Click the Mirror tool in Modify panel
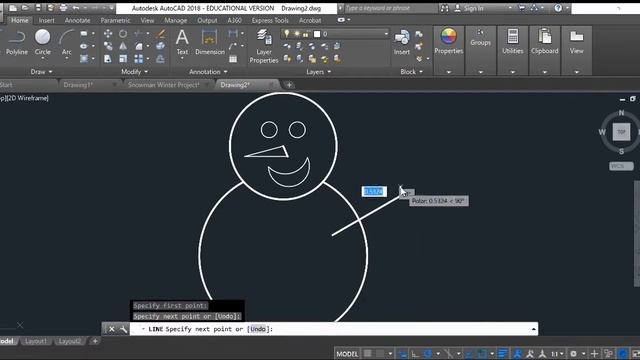Screen dimensions: 640x360 (x=123, y=46)
